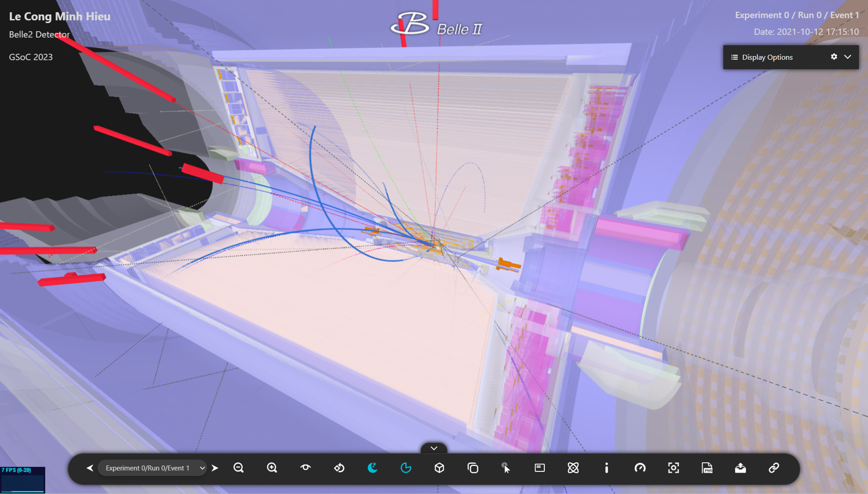868x494 pixels.
Task: Click the Display Options gear icon
Action: tap(834, 57)
